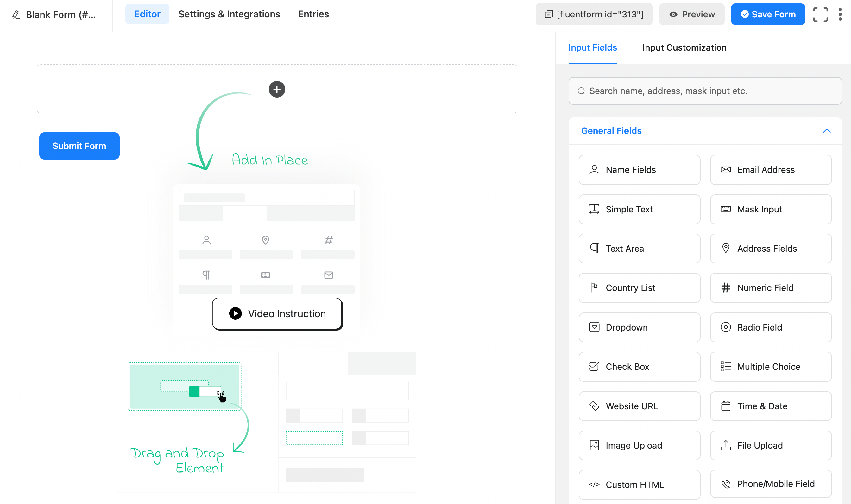This screenshot has height=504, width=851.
Task: Click the Name Fields person icon
Action: [594, 169]
